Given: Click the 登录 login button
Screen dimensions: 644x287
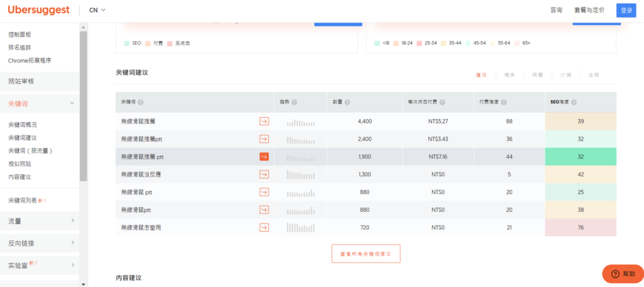Looking at the screenshot, I should pos(626,10).
